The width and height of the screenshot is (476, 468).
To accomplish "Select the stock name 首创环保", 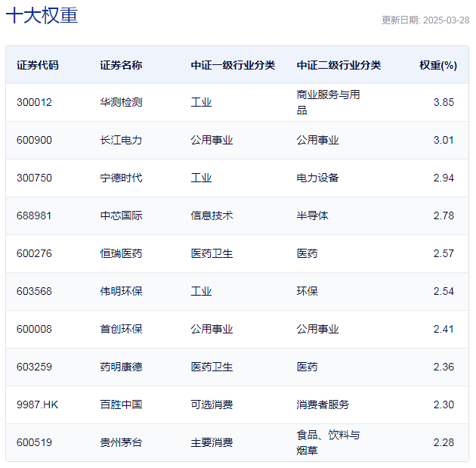I will 121,329.
